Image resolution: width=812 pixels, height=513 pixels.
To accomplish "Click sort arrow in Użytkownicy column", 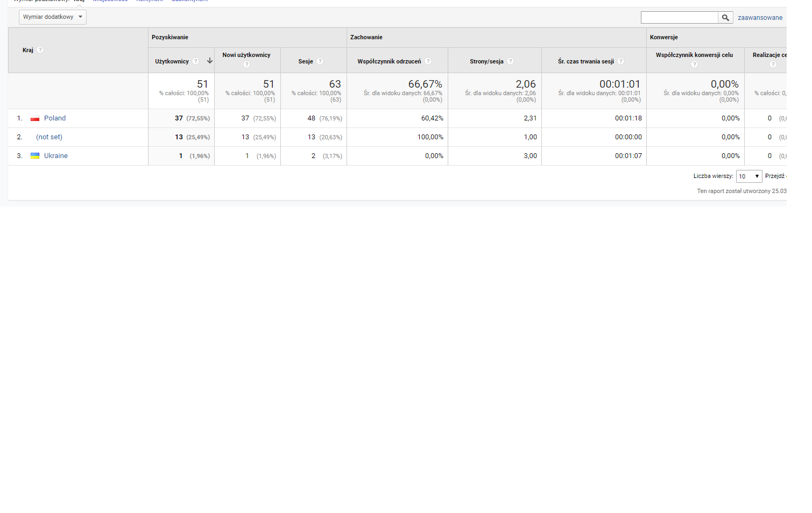I will [209, 61].
